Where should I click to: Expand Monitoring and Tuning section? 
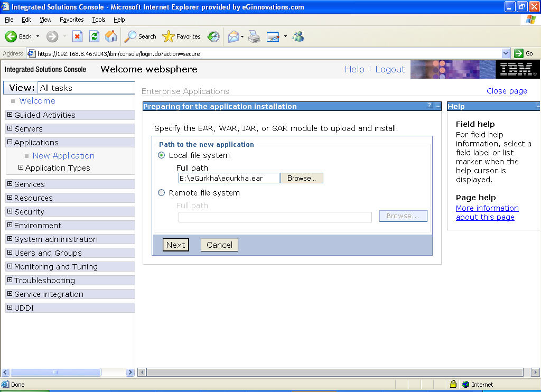point(10,266)
